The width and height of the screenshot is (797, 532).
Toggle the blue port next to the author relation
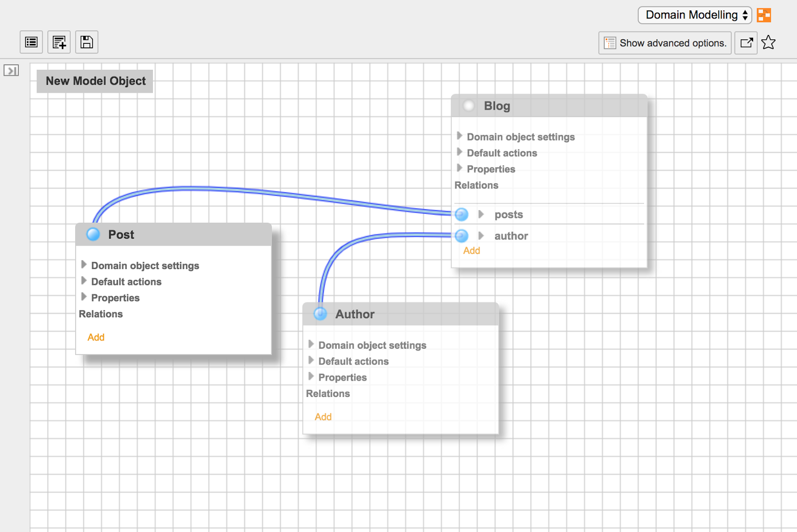461,236
